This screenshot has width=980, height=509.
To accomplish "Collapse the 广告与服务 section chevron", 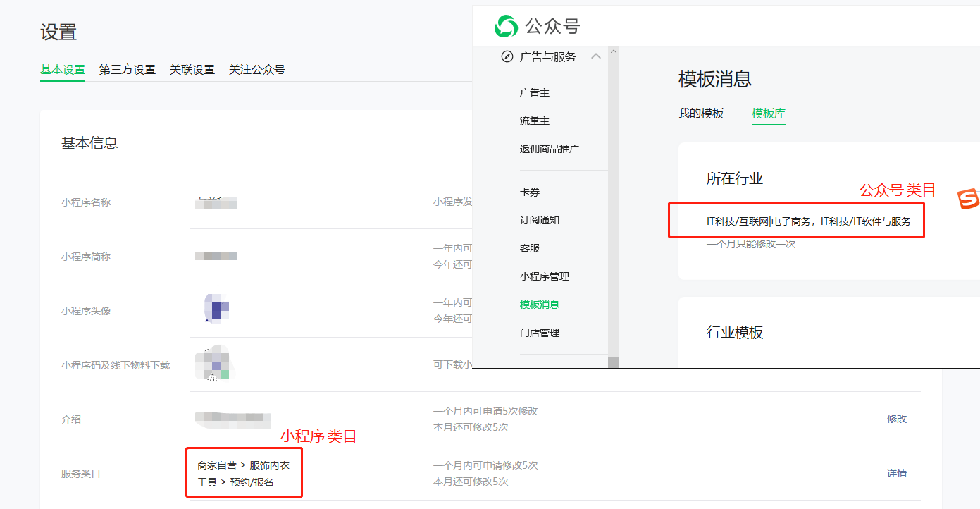I will point(596,56).
